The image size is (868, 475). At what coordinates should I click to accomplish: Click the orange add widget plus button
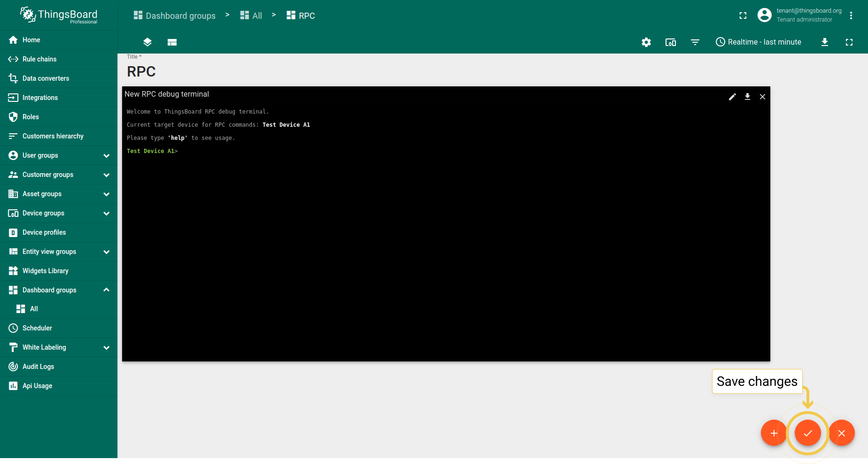pyautogui.click(x=774, y=433)
